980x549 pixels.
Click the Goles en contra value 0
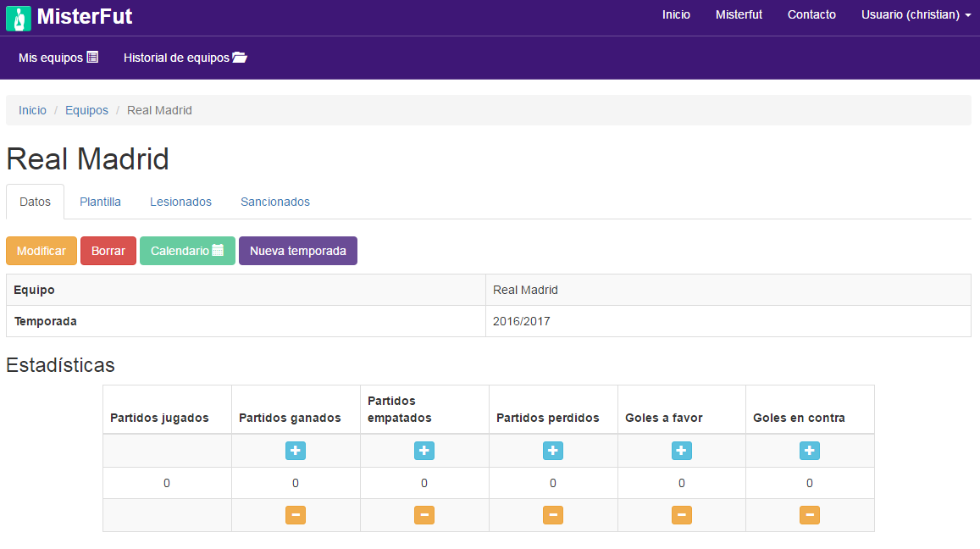click(810, 484)
